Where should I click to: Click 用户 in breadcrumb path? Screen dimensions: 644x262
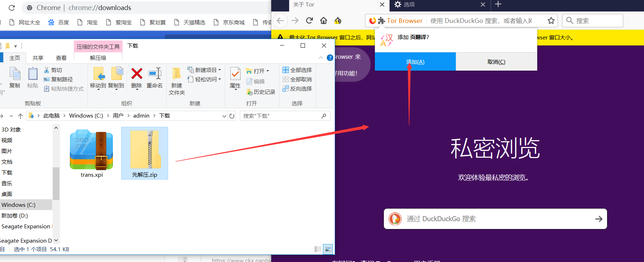[x=118, y=116]
